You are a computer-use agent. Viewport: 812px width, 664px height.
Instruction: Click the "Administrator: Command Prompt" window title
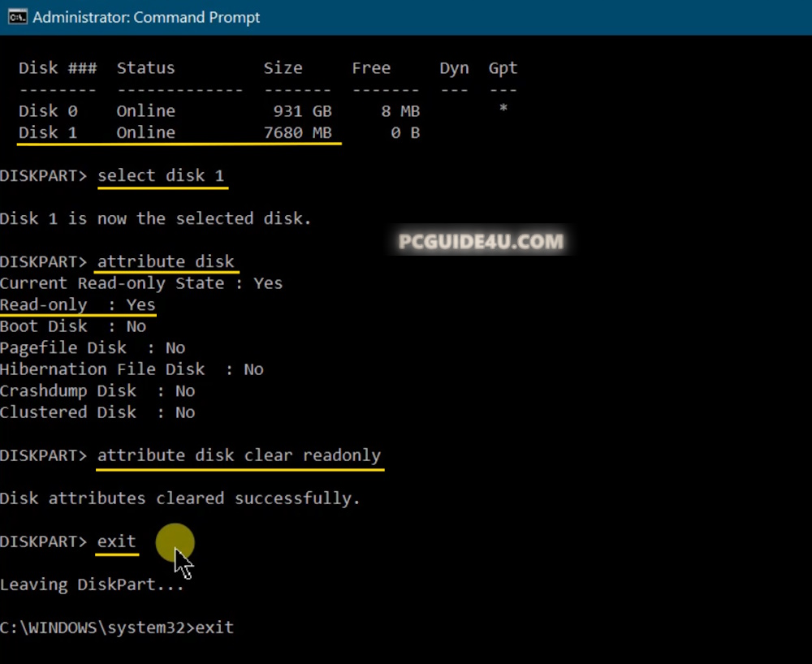tap(146, 18)
